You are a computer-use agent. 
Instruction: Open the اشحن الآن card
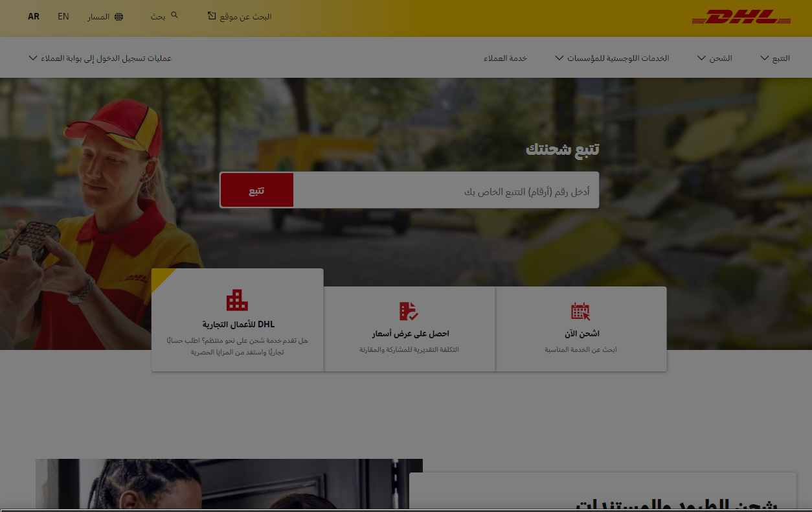[581, 329]
